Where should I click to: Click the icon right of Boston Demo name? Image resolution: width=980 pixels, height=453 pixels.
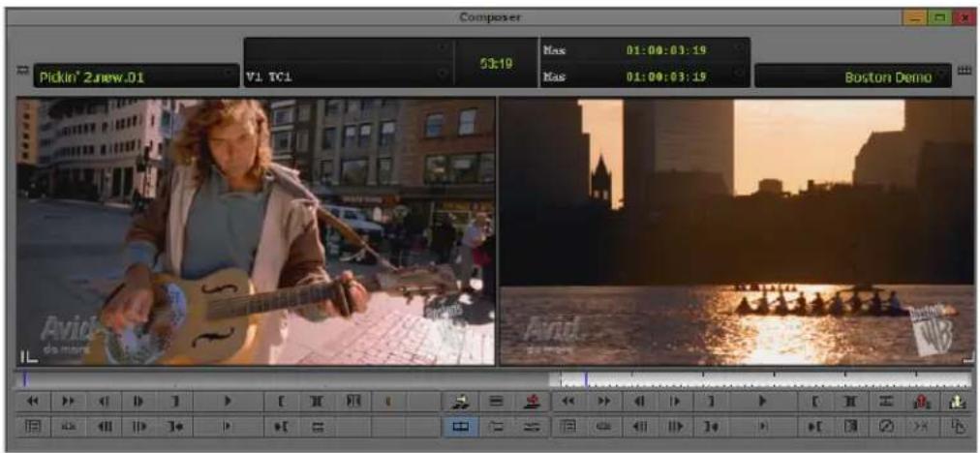click(964, 71)
